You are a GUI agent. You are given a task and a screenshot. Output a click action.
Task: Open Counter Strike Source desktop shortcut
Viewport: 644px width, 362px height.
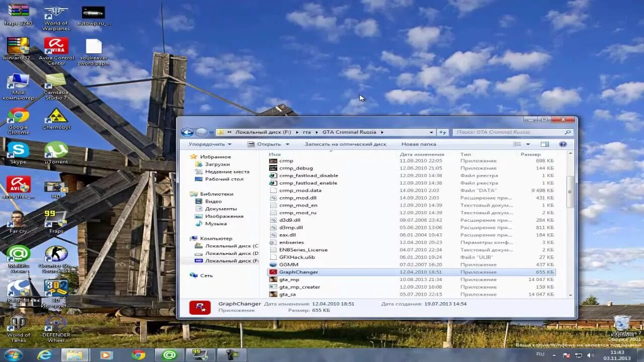coord(56,260)
